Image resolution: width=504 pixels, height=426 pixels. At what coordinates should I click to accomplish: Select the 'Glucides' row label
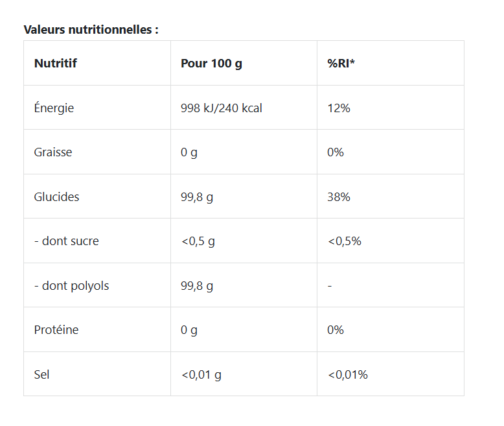[x=56, y=197]
